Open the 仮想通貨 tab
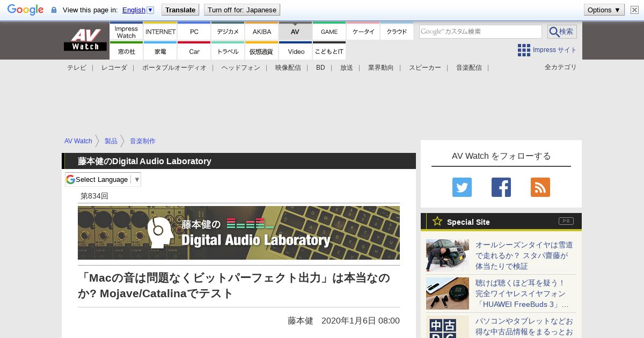 coord(261,51)
